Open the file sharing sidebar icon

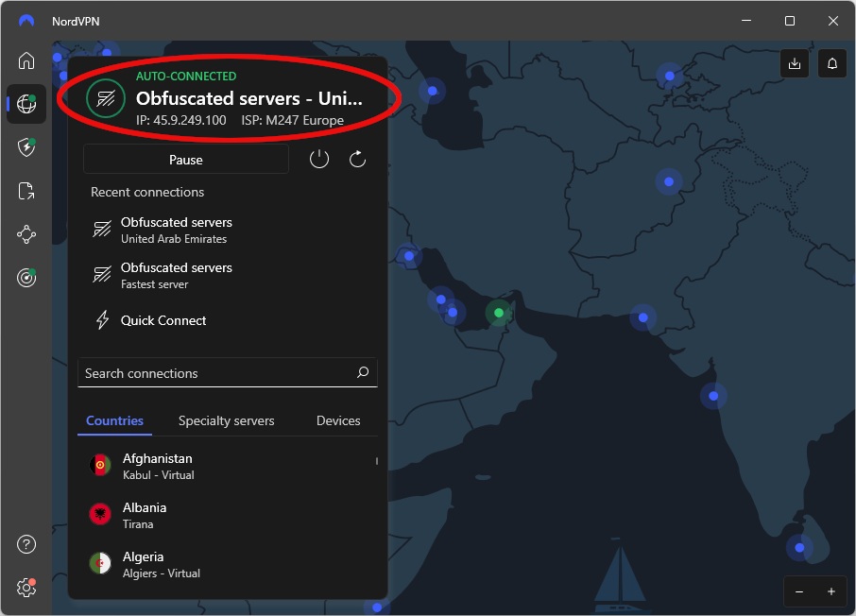pos(26,191)
